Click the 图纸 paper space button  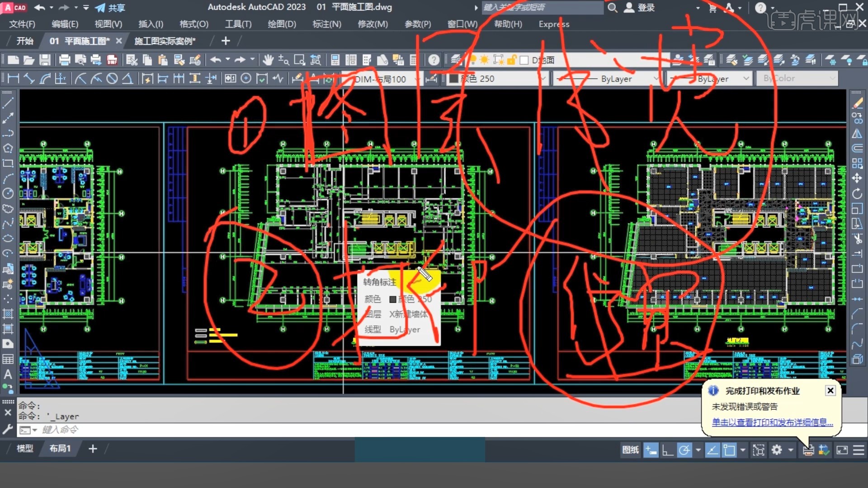(631, 450)
